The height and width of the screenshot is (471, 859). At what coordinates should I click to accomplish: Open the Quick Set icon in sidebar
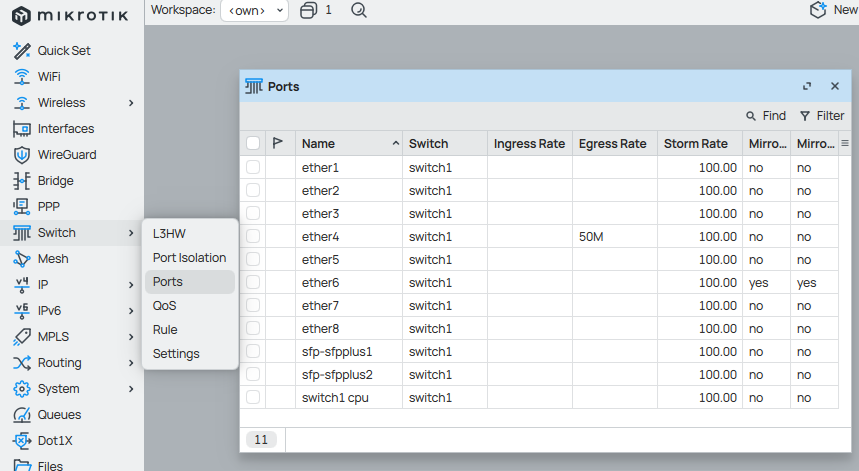click(21, 51)
